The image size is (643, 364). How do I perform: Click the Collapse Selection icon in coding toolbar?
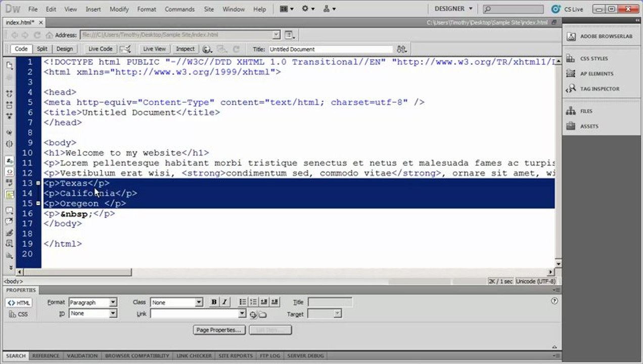click(9, 105)
